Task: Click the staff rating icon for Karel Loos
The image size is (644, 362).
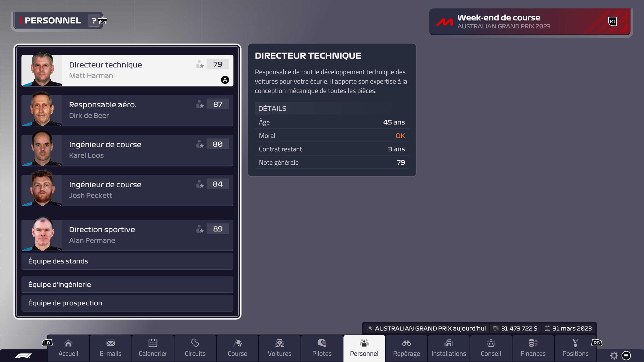Action: click(x=200, y=144)
